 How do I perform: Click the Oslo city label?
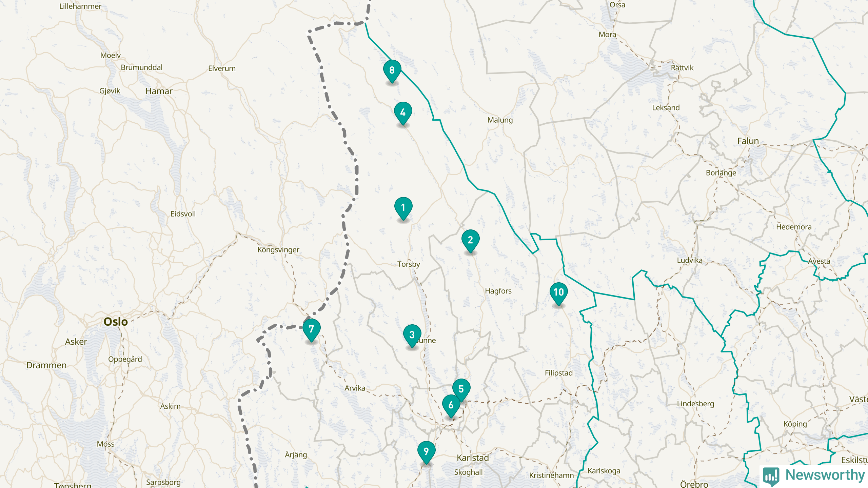[x=116, y=322]
